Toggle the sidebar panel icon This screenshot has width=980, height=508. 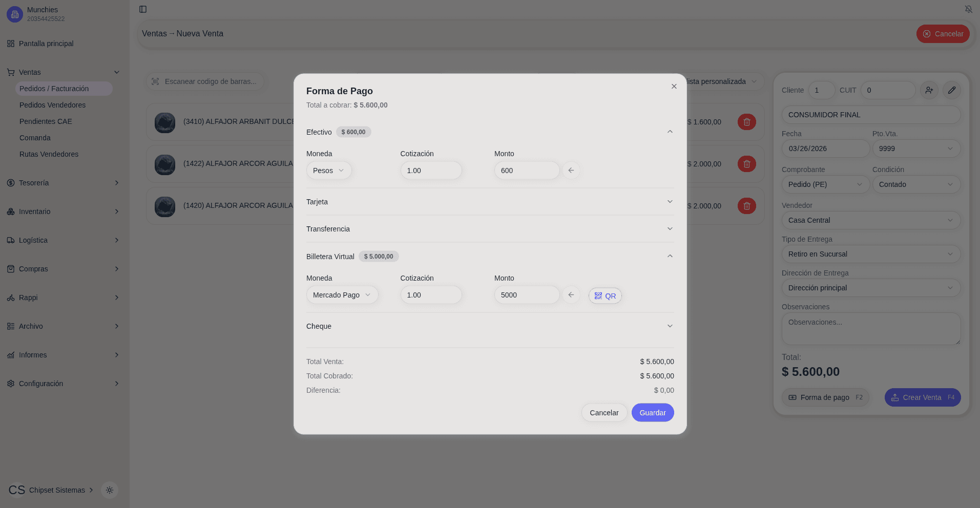[143, 9]
